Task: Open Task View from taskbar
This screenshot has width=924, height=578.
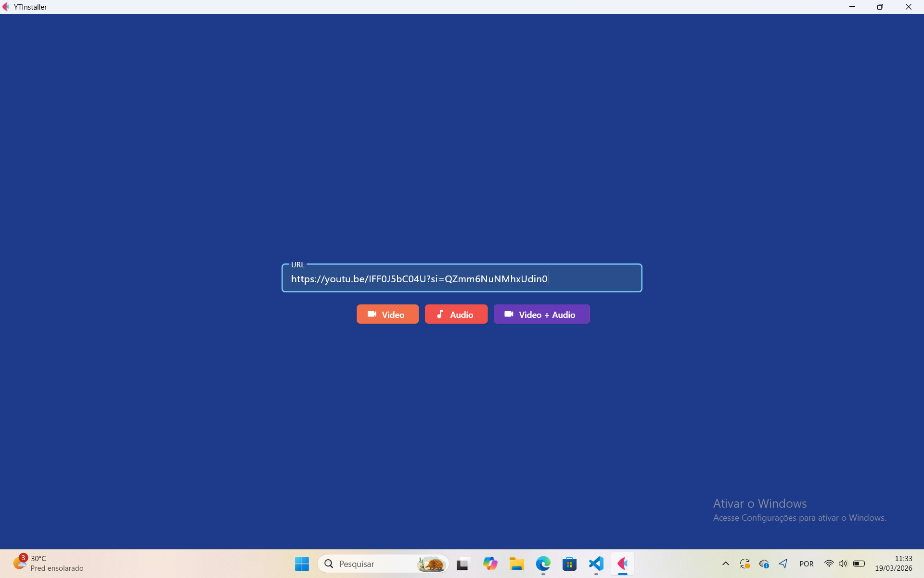Action: pyautogui.click(x=462, y=564)
